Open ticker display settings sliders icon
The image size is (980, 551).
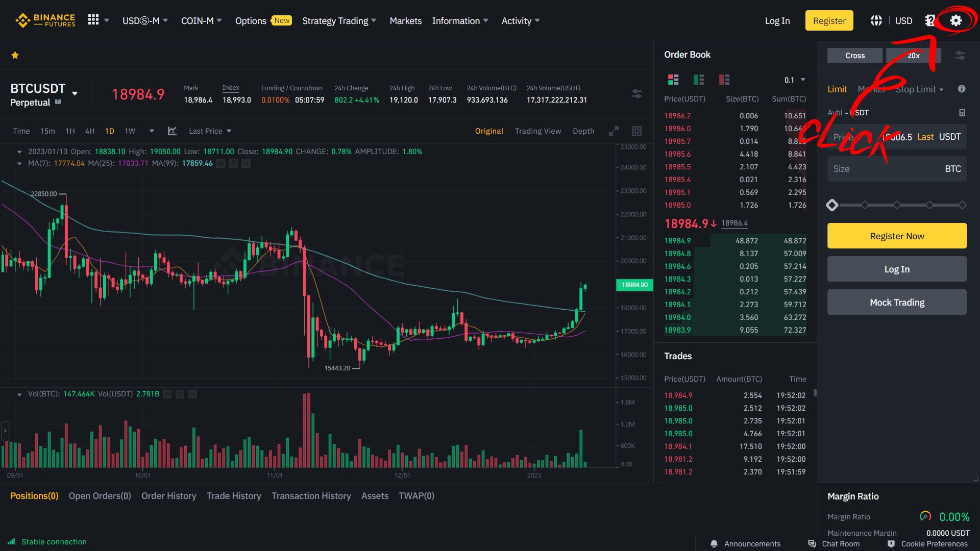click(x=636, y=94)
